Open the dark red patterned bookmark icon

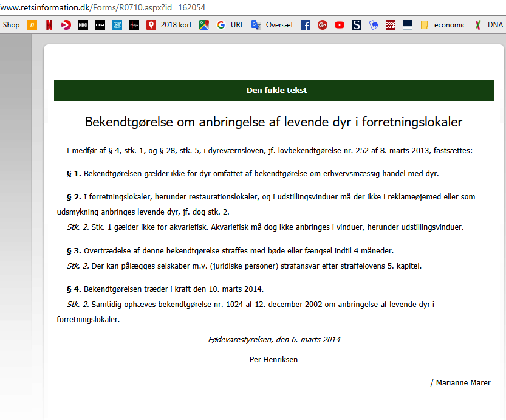[x=391, y=25]
